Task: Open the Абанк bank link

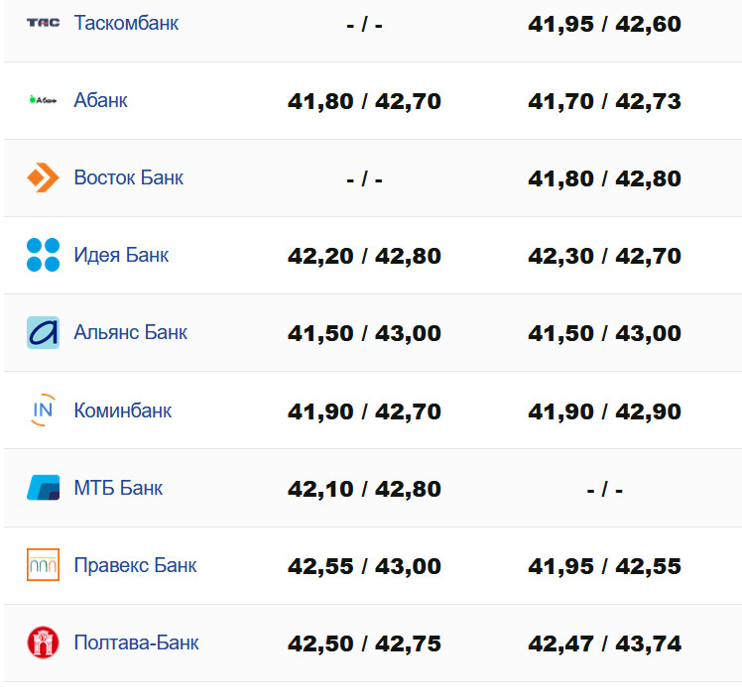Action: tap(100, 100)
